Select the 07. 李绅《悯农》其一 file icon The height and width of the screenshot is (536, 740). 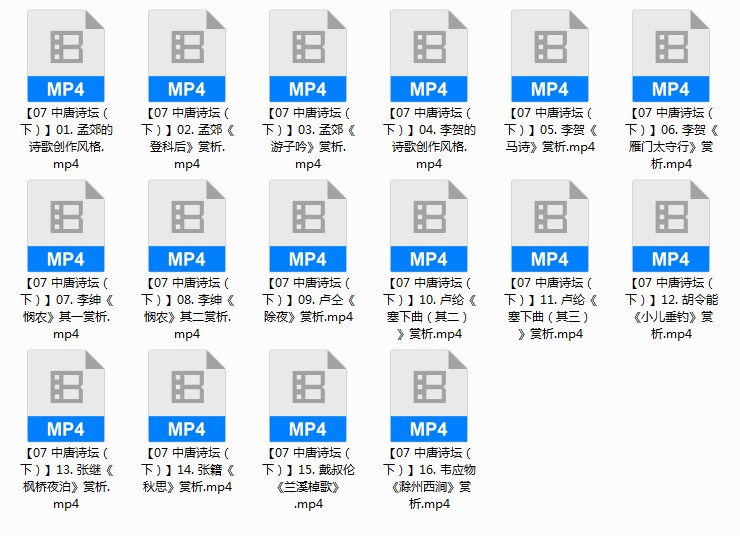point(66,226)
